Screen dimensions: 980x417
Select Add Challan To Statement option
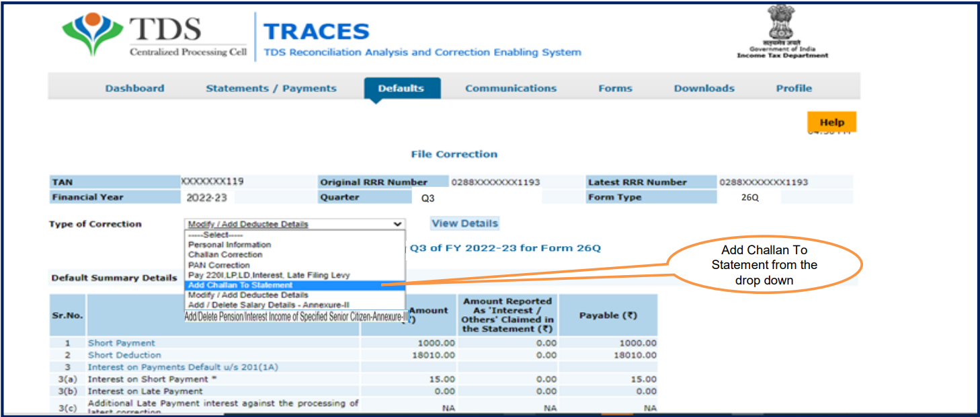pyautogui.click(x=294, y=285)
